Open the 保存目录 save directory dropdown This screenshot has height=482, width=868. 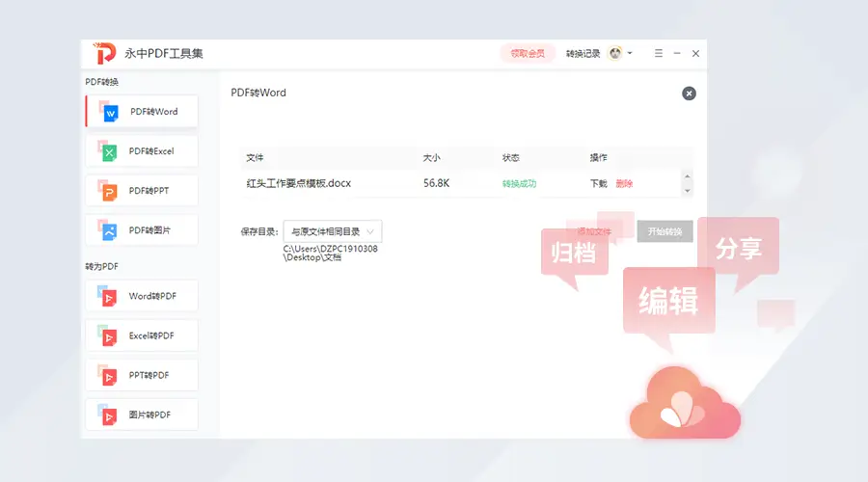tap(333, 231)
